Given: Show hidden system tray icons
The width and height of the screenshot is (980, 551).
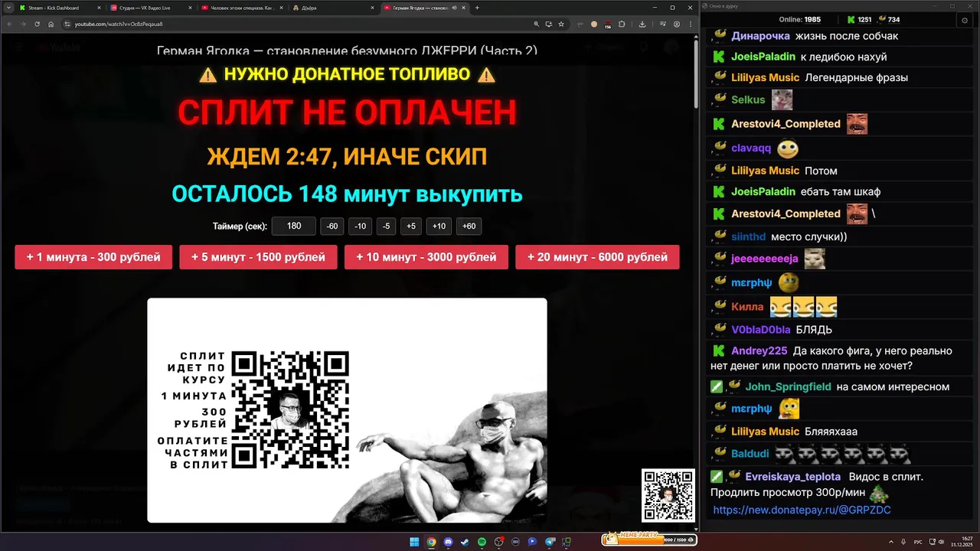Looking at the screenshot, I should pos(891,543).
